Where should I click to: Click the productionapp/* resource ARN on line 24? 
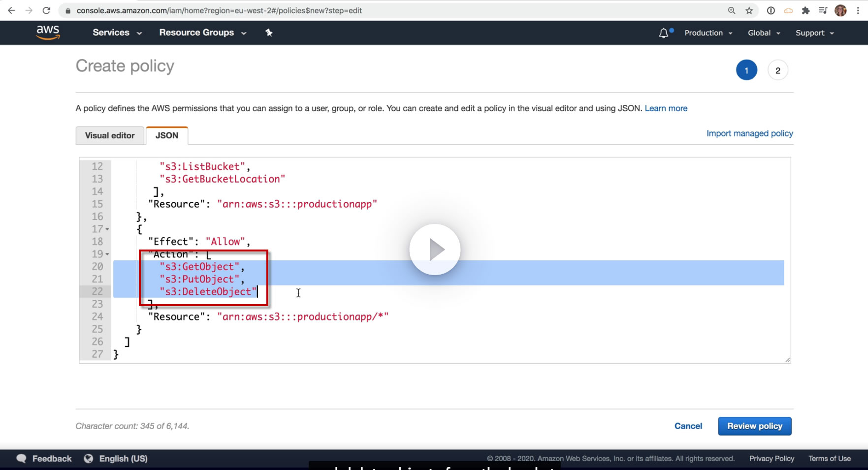click(x=303, y=317)
